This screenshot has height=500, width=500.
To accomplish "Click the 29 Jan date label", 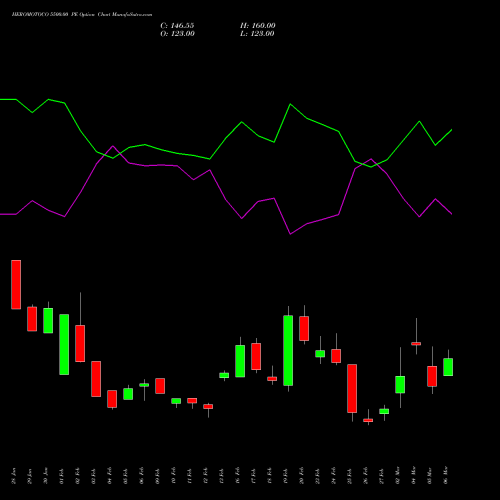I will 30,476.
